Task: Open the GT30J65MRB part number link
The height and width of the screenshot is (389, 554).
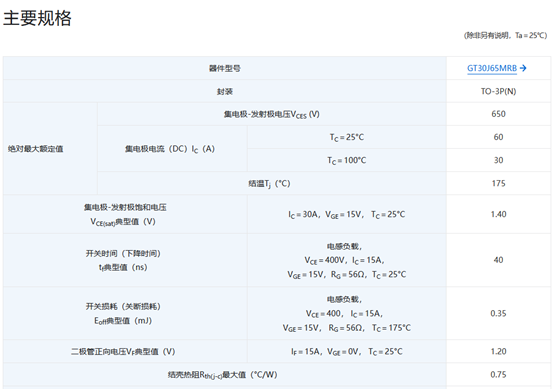Action: pyautogui.click(x=492, y=68)
